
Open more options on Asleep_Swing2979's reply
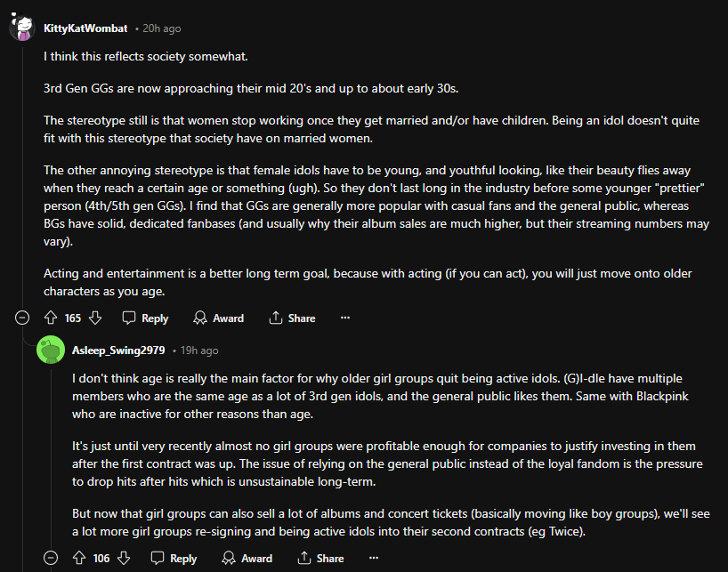coord(374,558)
